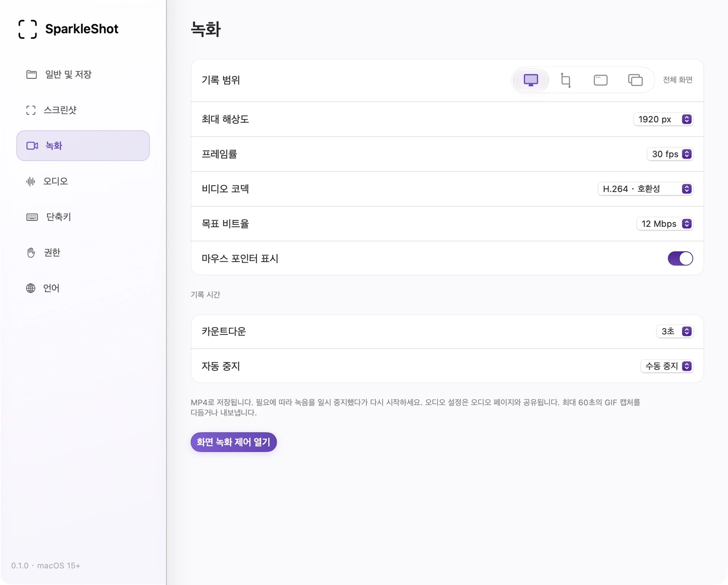728x585 pixels.
Task: Open the 언어 settings page
Action: (83, 288)
